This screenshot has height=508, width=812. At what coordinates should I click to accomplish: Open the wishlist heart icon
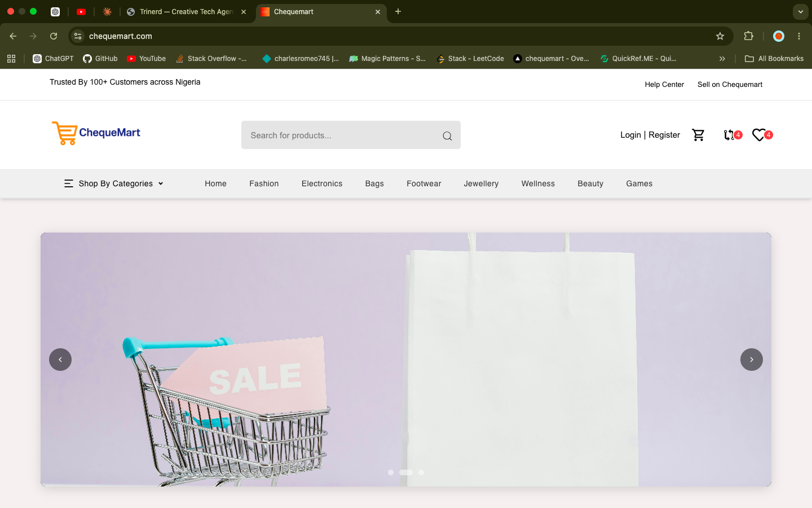[x=759, y=135]
